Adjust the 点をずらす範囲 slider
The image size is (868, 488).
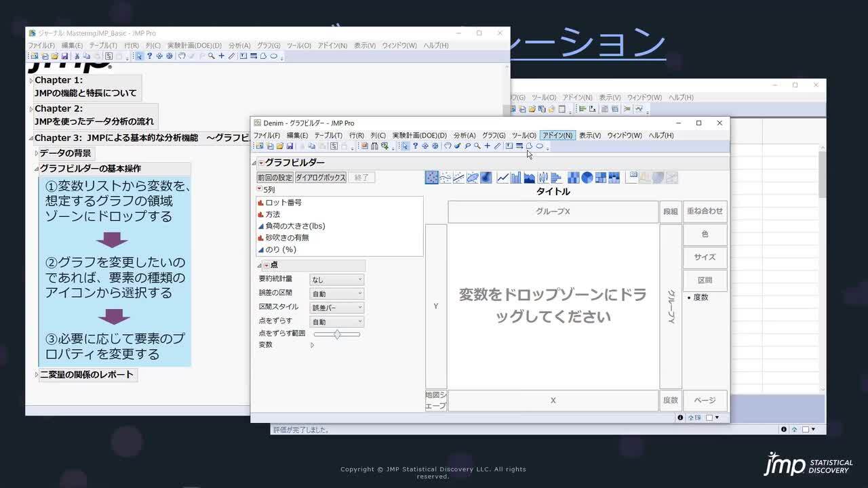[x=337, y=334]
